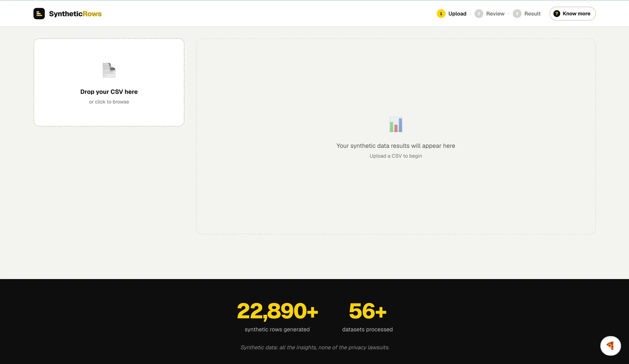
Task: Select the Upload step
Action: pyautogui.click(x=452, y=13)
